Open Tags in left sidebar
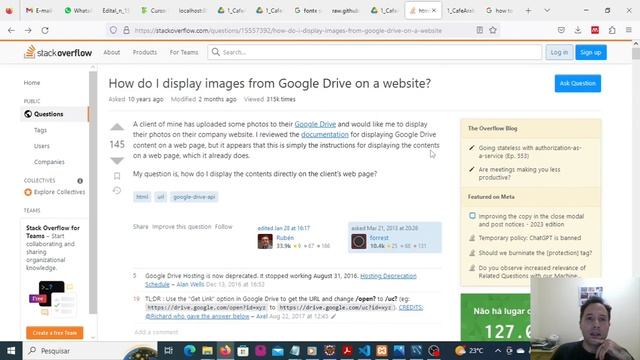 click(x=40, y=130)
